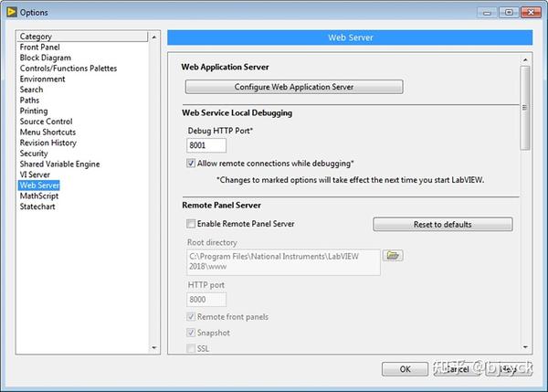Image resolution: width=548 pixels, height=392 pixels.
Task: Open Source Control category
Action: pyautogui.click(x=47, y=122)
